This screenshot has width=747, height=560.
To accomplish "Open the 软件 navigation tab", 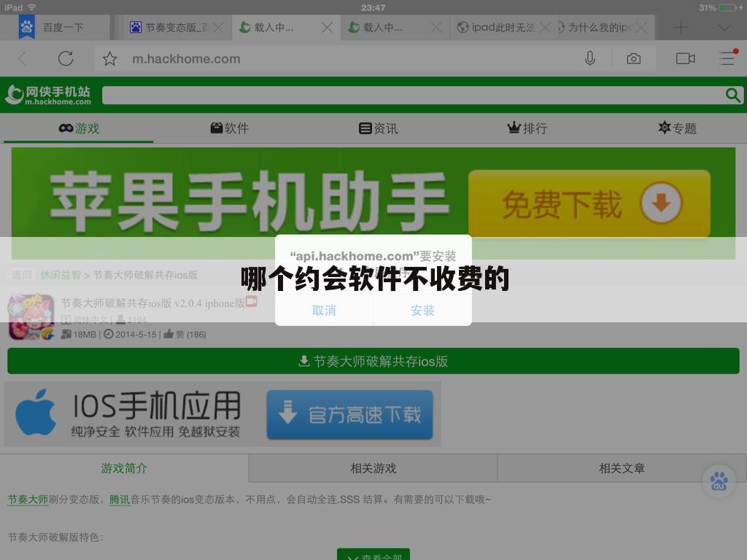I will pyautogui.click(x=230, y=128).
